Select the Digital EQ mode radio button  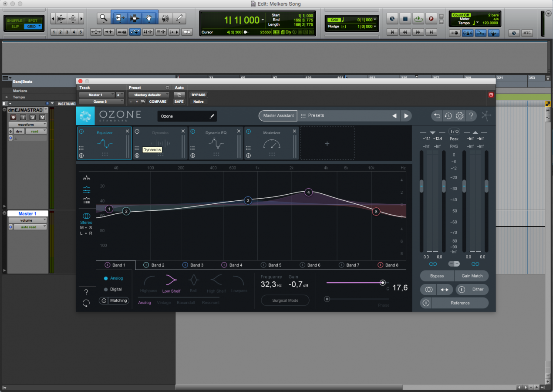(106, 289)
